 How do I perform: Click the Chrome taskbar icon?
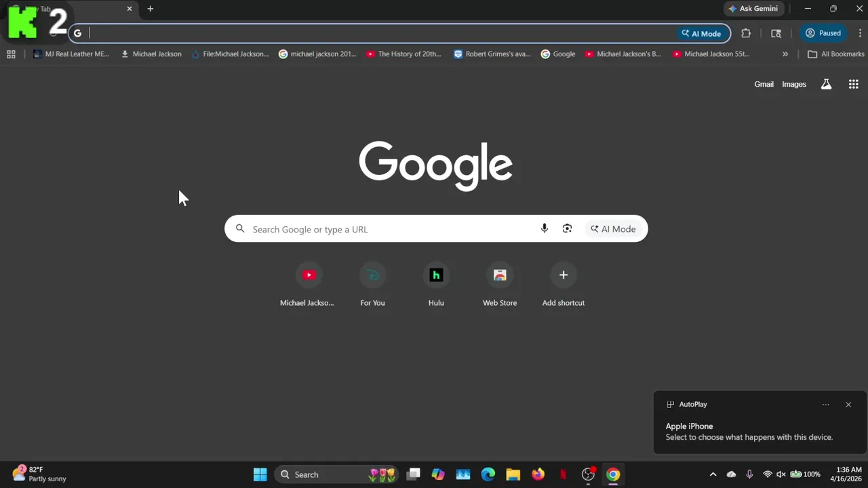pyautogui.click(x=613, y=474)
